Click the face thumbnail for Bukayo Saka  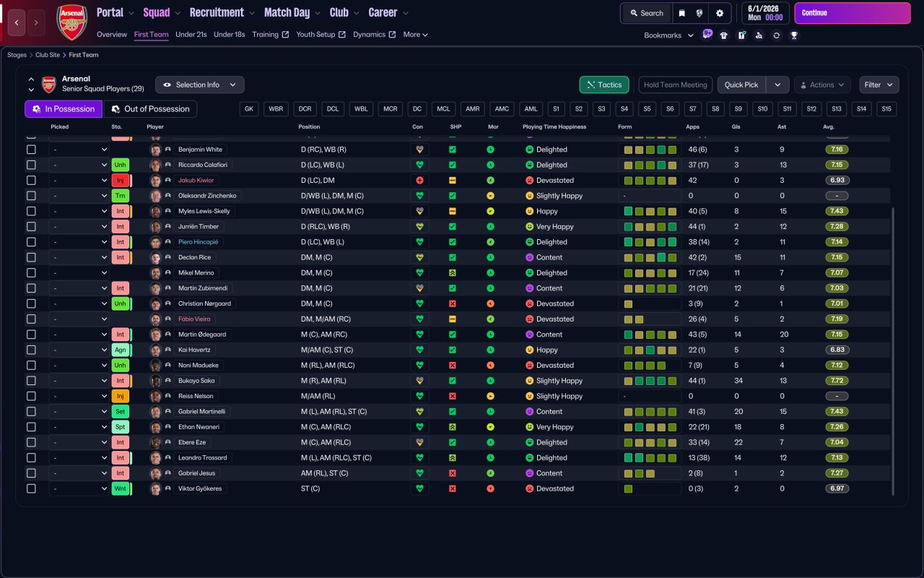coord(155,381)
